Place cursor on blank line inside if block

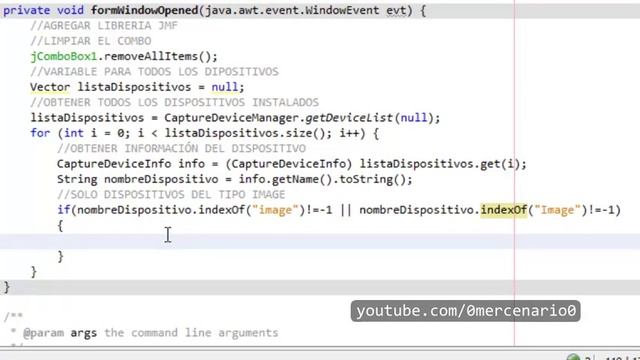[320, 241]
